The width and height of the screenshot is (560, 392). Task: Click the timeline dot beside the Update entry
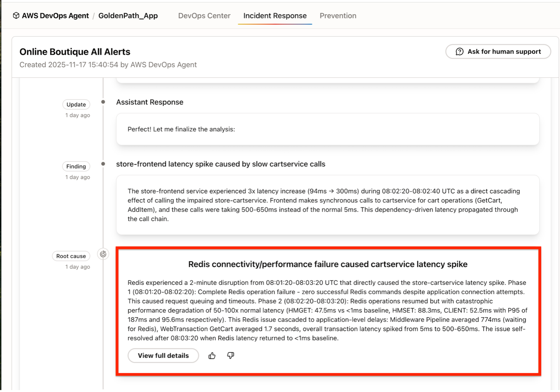click(103, 102)
